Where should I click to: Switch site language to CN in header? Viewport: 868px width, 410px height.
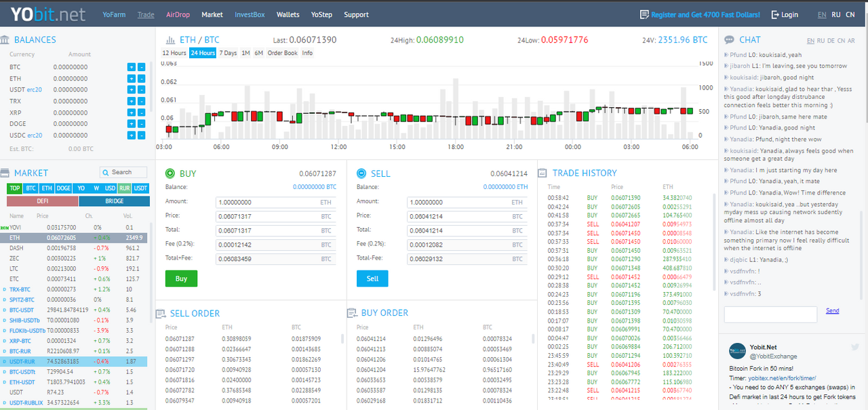pos(850,14)
